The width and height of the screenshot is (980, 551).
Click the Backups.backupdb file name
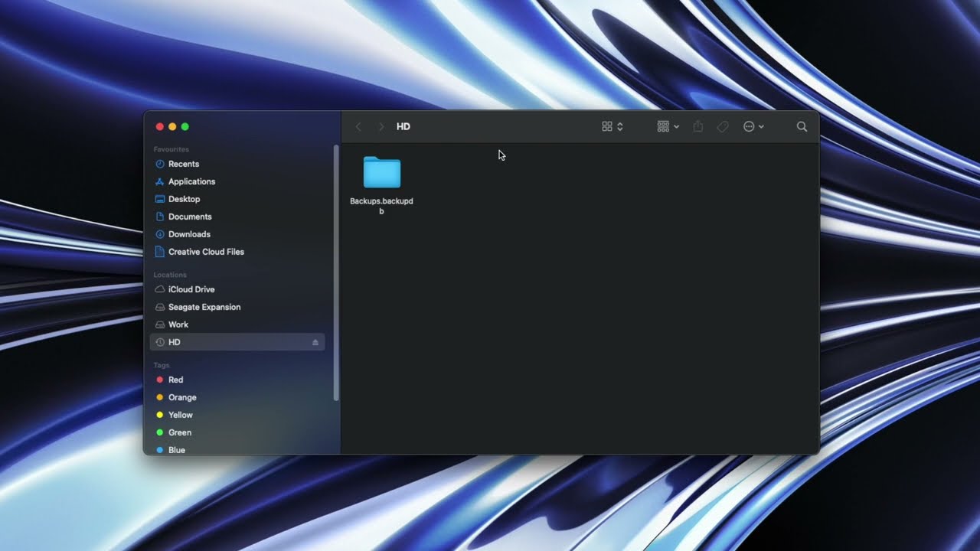(381, 206)
